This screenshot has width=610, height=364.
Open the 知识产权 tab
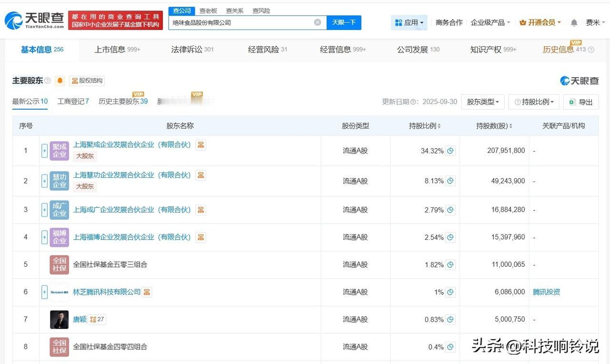(x=493, y=50)
